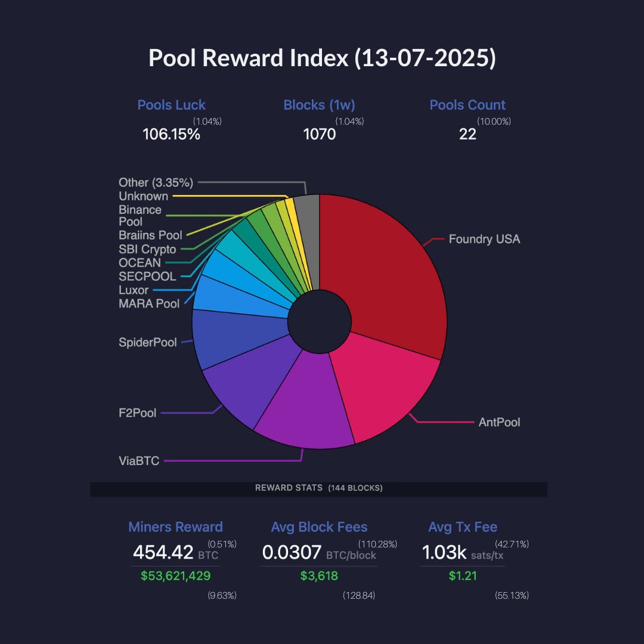Screen dimensions: 644x644
Task: Click the MARA Pool label
Action: pyautogui.click(x=149, y=304)
